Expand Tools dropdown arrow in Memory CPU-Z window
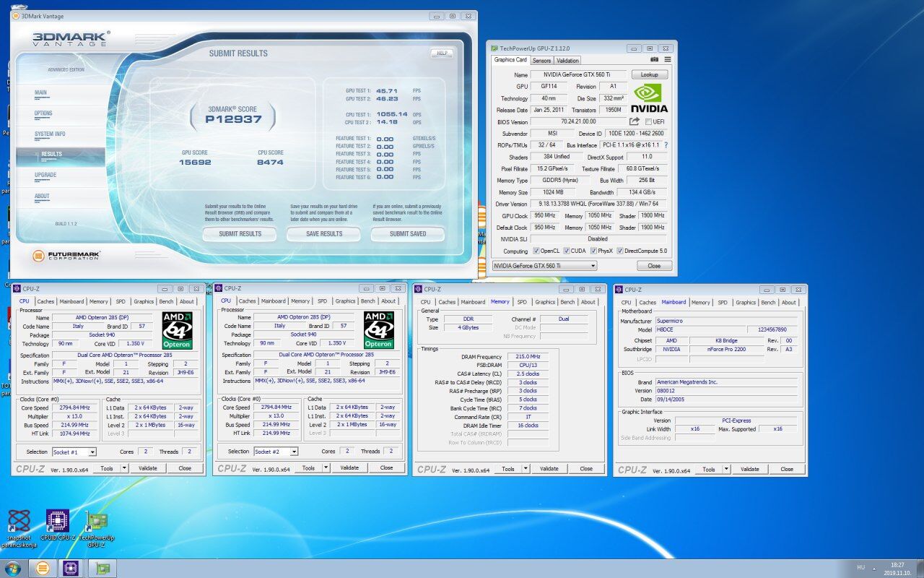924x578 pixels. tap(526, 469)
